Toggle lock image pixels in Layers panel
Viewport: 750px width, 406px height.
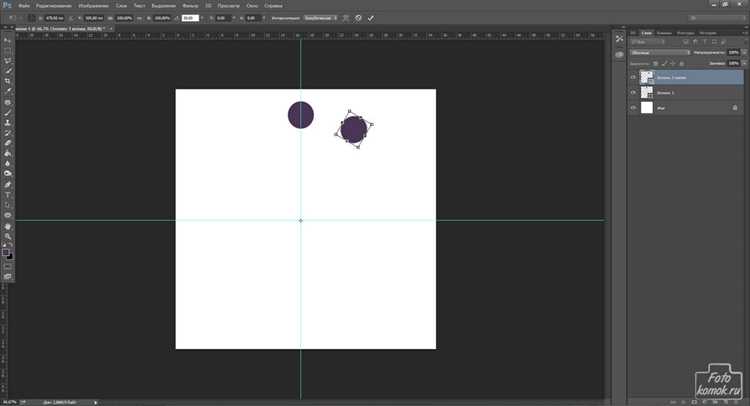[x=664, y=63]
